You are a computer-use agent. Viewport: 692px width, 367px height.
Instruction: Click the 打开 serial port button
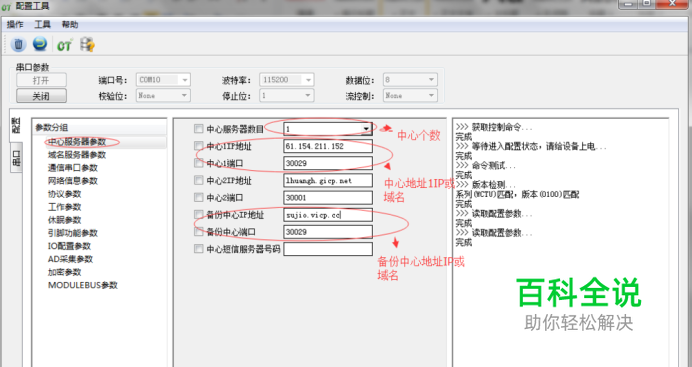(x=41, y=80)
